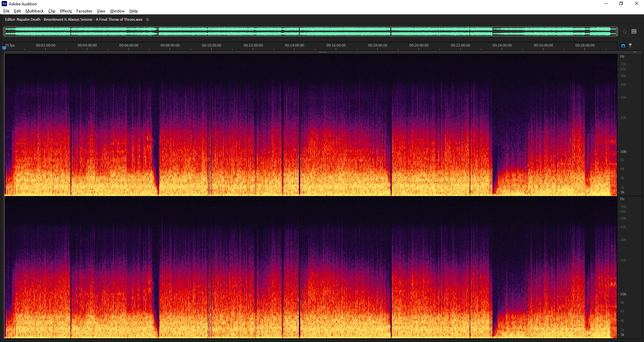Click the 40k label on the upper channel scale
Image resolution: width=644 pixels, height=342 pixels.
click(623, 84)
